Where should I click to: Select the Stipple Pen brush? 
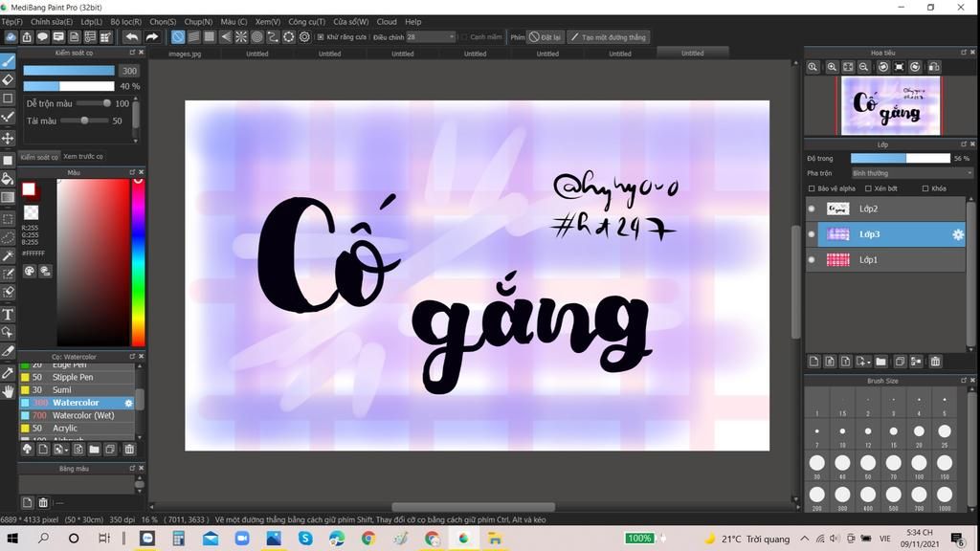click(x=77, y=377)
